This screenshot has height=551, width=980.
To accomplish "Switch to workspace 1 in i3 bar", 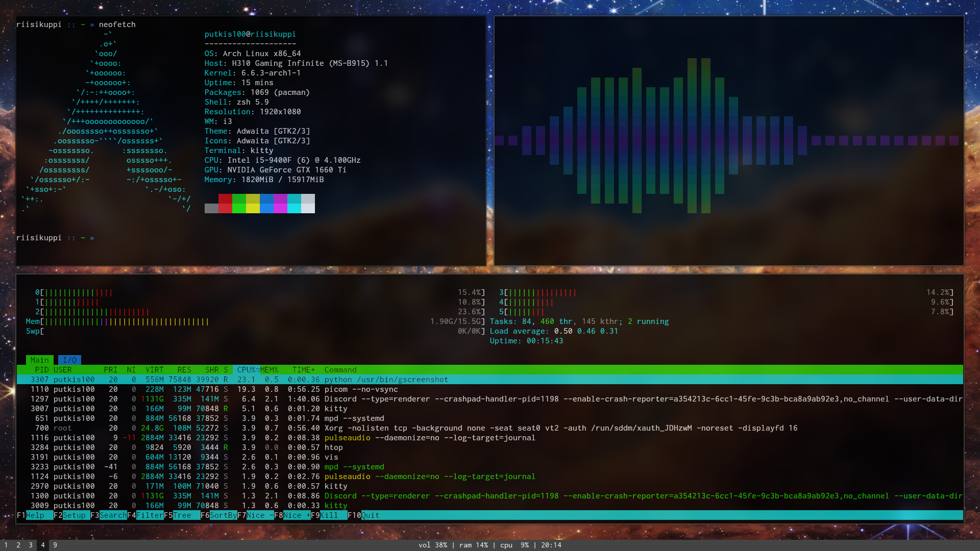I will click(x=6, y=545).
